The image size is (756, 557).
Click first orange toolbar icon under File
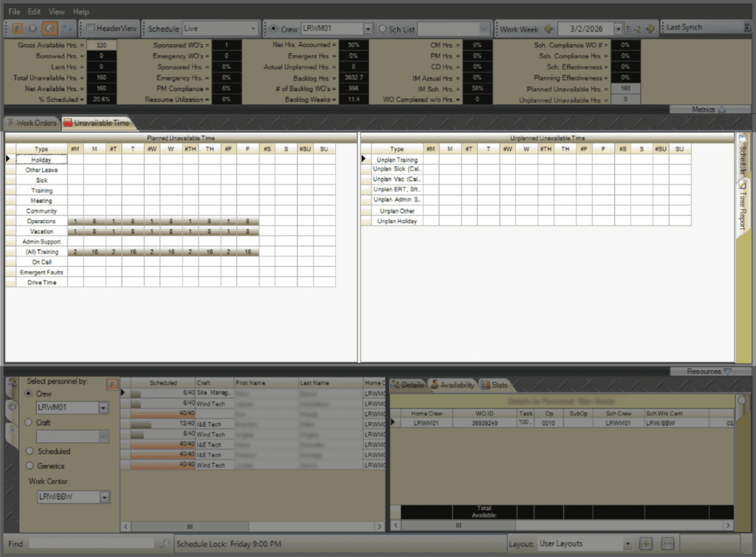[16, 29]
